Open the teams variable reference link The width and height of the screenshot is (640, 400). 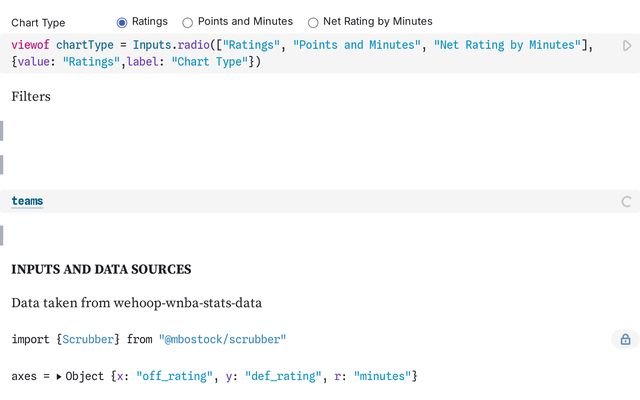click(x=27, y=201)
